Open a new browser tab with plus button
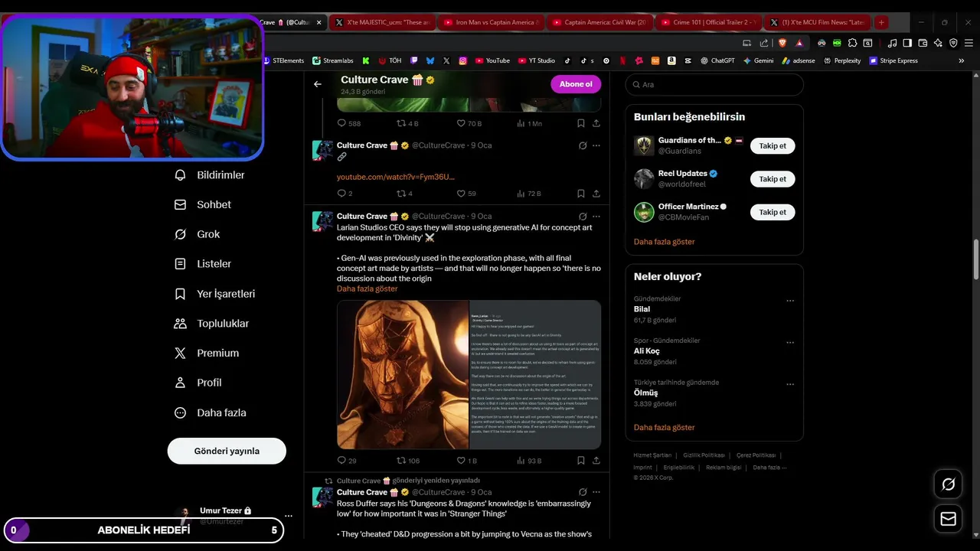 coord(881,22)
